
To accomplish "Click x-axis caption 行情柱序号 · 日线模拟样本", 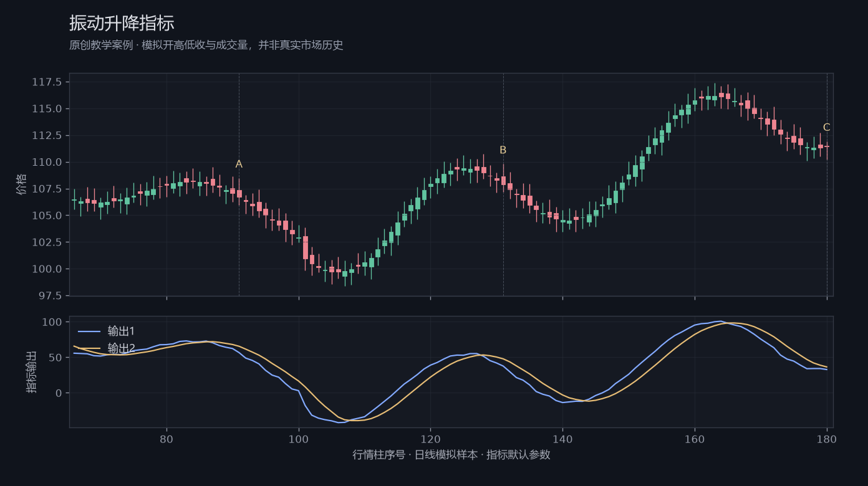I will [x=451, y=455].
